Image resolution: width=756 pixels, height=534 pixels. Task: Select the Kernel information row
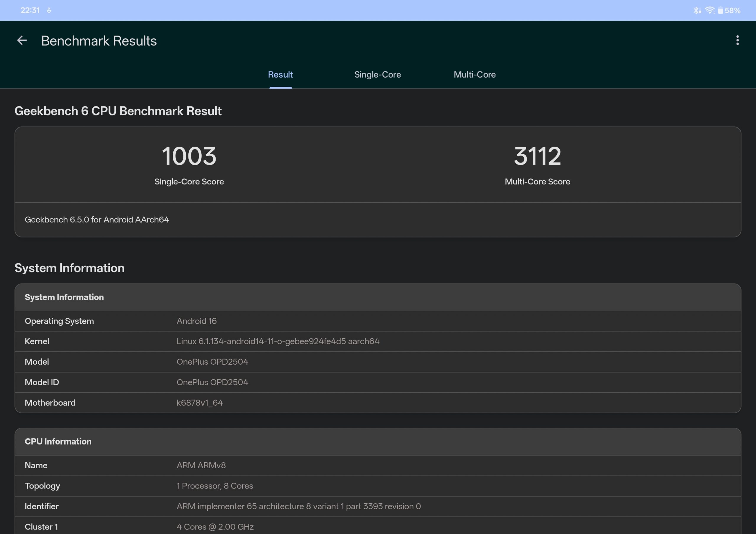tap(278, 342)
